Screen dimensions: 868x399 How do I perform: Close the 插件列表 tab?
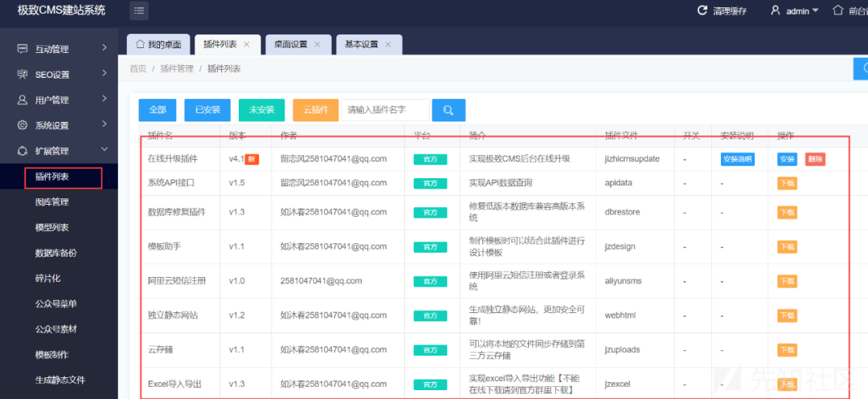pyautogui.click(x=247, y=44)
